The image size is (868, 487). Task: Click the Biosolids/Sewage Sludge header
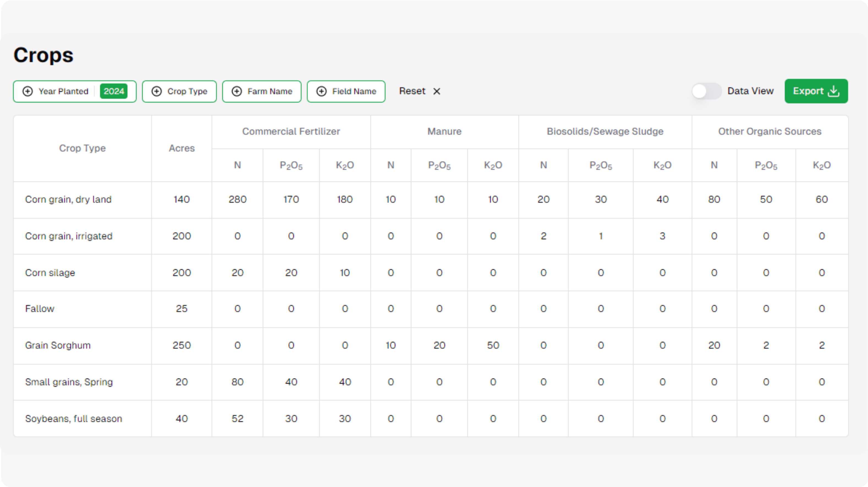point(605,131)
